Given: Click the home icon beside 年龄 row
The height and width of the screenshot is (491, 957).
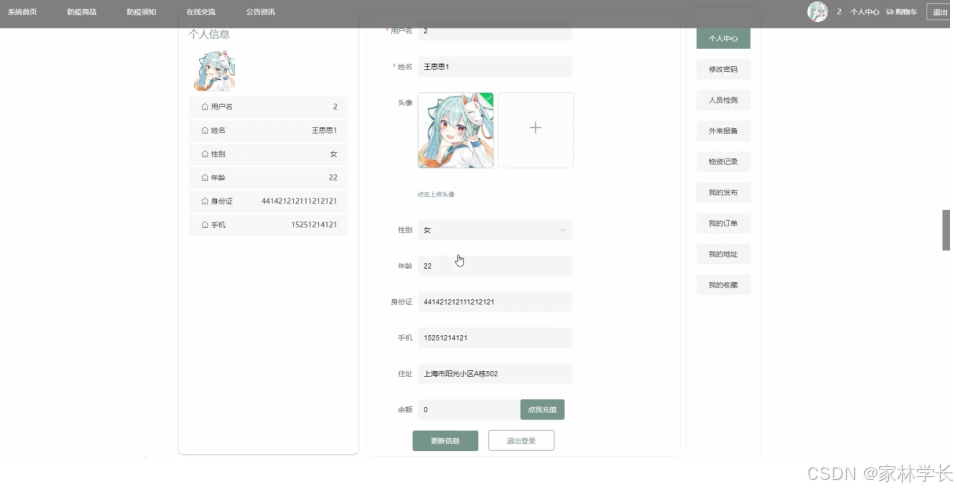Looking at the screenshot, I should (x=205, y=178).
